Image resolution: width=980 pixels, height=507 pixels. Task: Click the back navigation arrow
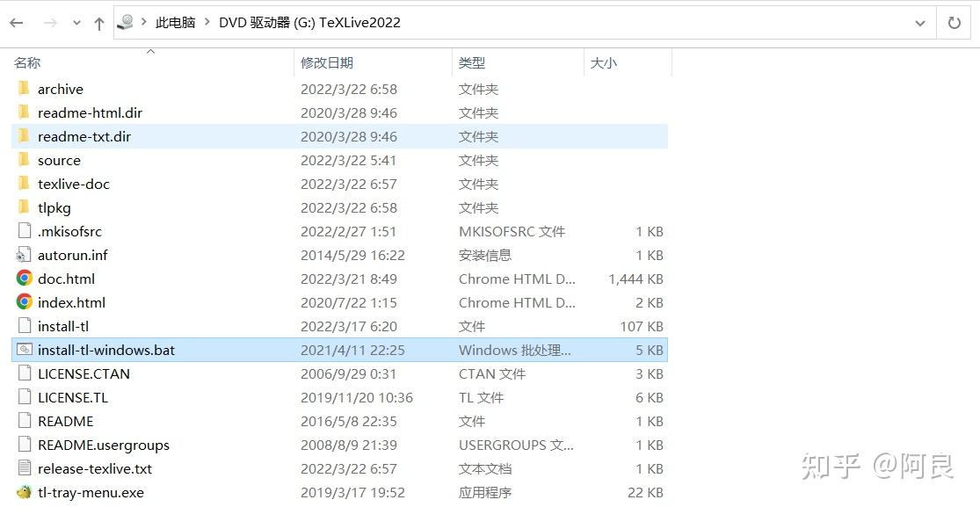pos(16,22)
